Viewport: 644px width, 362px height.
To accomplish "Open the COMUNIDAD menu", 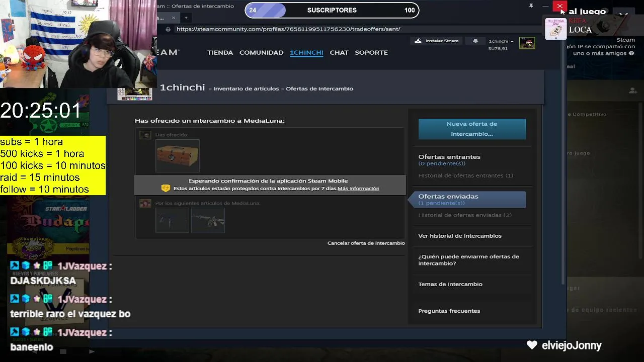I will coord(261,52).
